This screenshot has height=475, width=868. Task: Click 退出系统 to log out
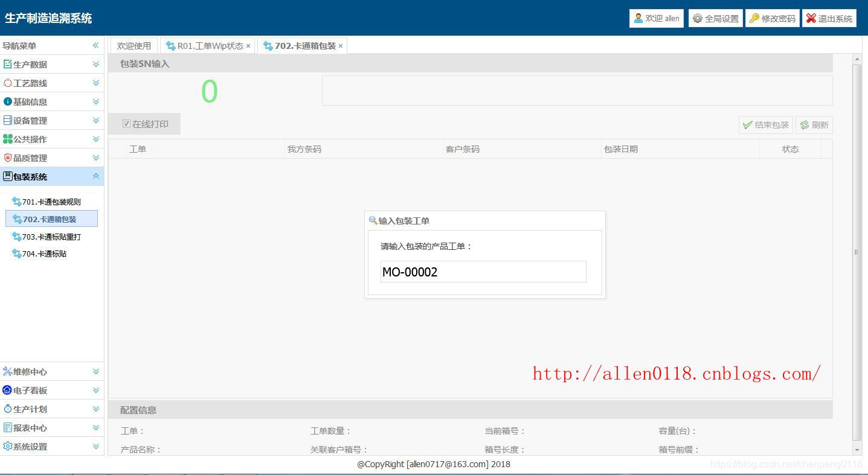[829, 18]
